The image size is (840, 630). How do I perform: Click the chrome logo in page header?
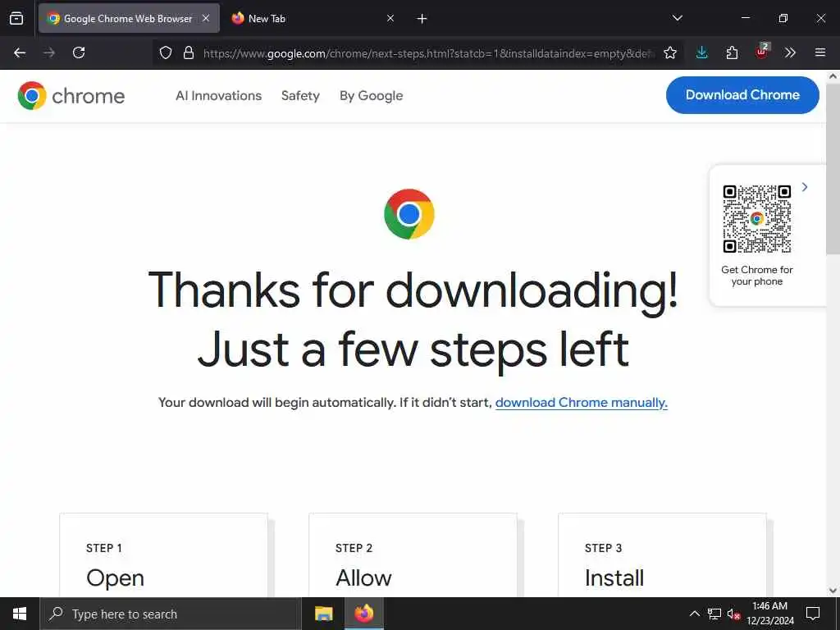click(x=71, y=96)
